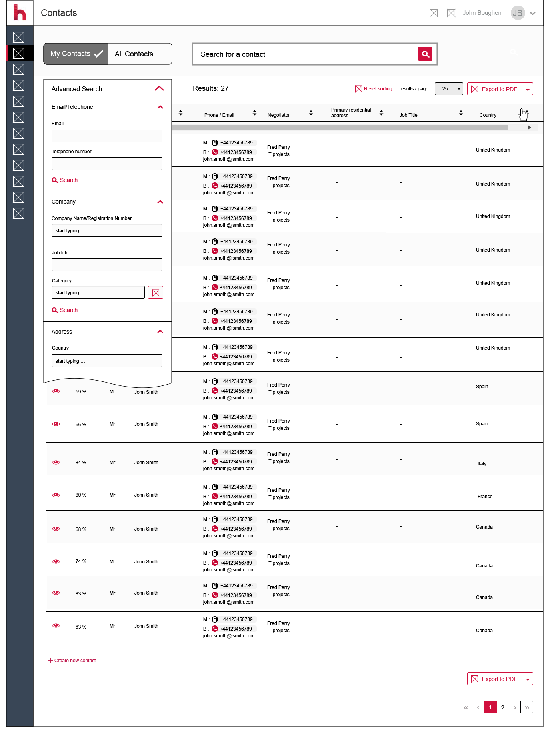Click the business phone icon in first row
Viewport: 560px width, 737px height.
pyautogui.click(x=215, y=152)
